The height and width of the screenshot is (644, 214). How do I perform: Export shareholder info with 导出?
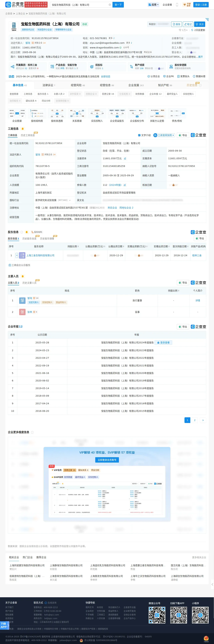(x=200, y=239)
